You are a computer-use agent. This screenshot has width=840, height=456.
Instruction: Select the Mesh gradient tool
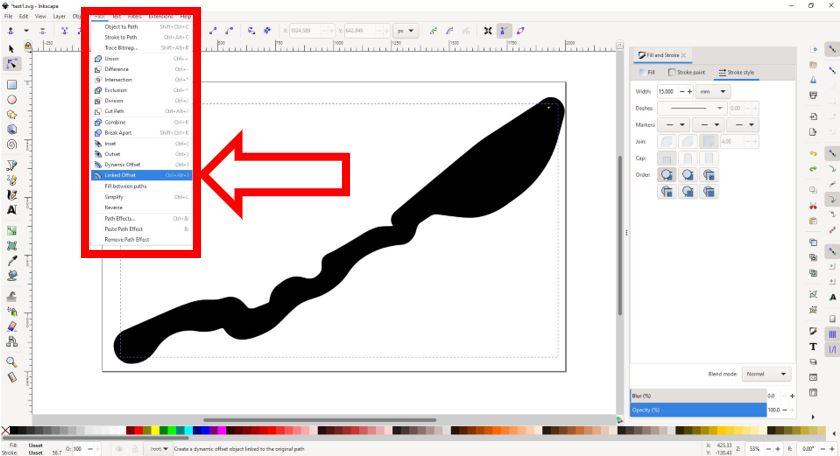pyautogui.click(x=11, y=246)
